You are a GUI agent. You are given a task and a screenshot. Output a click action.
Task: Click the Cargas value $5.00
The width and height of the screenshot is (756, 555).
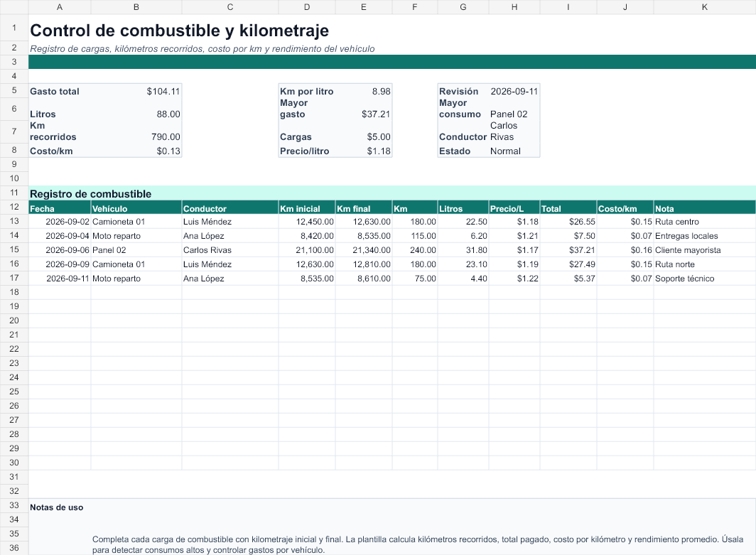379,137
